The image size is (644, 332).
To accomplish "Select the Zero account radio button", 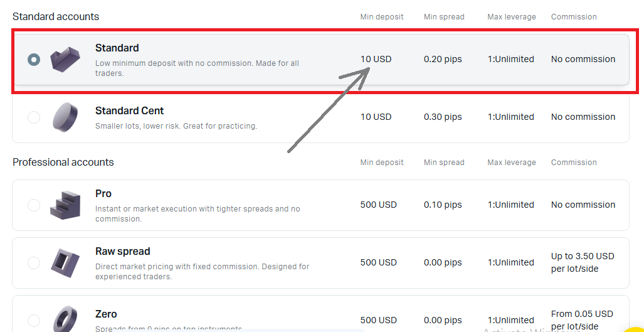I will [x=34, y=320].
